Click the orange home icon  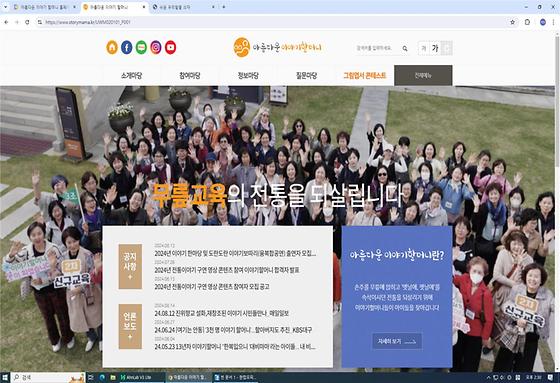click(112, 47)
